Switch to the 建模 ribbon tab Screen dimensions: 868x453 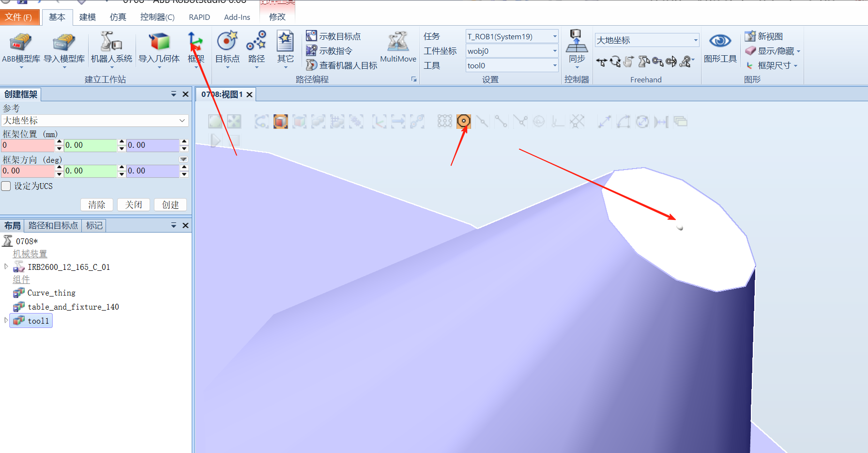(88, 17)
